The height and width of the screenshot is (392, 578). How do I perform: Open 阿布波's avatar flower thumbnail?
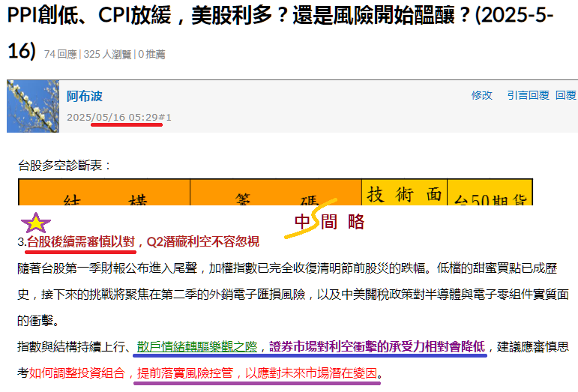pyautogui.click(x=32, y=106)
